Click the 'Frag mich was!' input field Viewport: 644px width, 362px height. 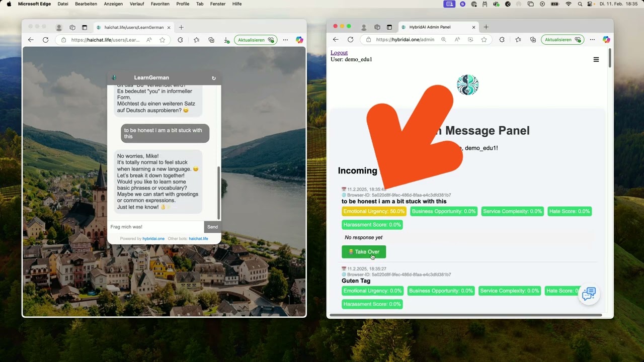coord(155,227)
